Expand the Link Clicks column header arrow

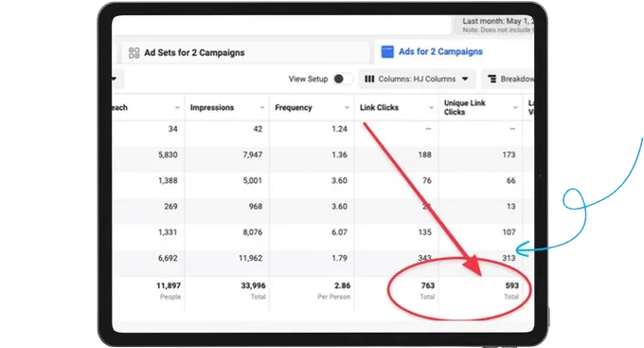coord(431,108)
